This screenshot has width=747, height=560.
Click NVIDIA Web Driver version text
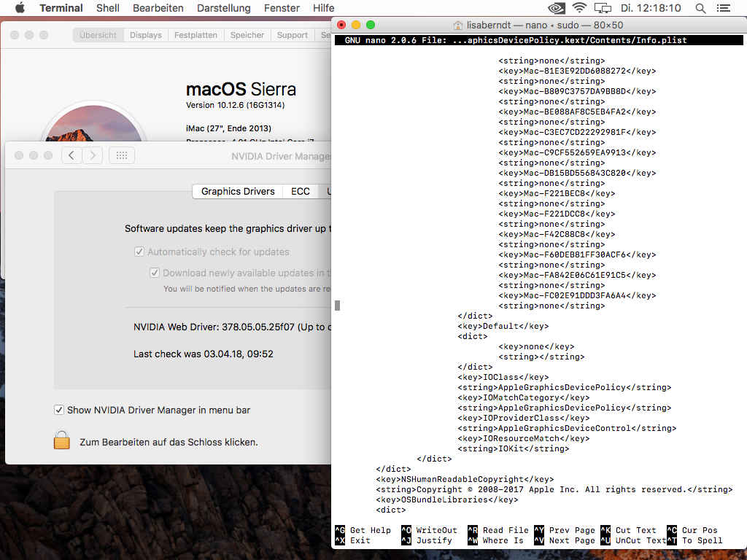pyautogui.click(x=232, y=327)
